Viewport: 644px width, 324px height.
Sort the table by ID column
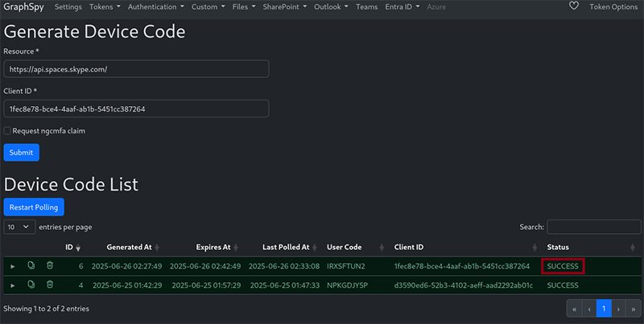[x=73, y=247]
